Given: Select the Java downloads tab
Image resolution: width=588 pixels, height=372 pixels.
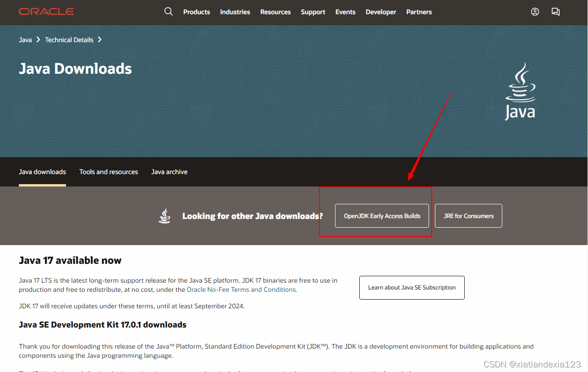Looking at the screenshot, I should point(42,172).
